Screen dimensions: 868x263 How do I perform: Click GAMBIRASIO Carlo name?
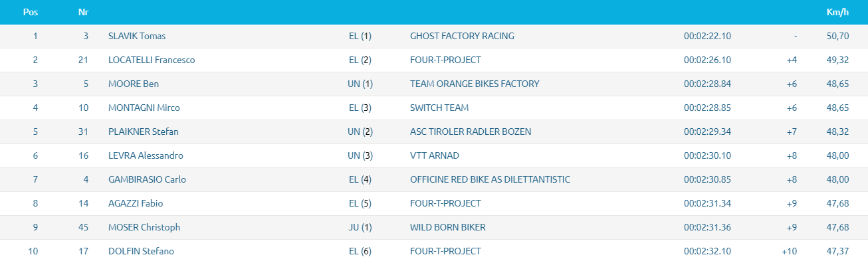[147, 179]
